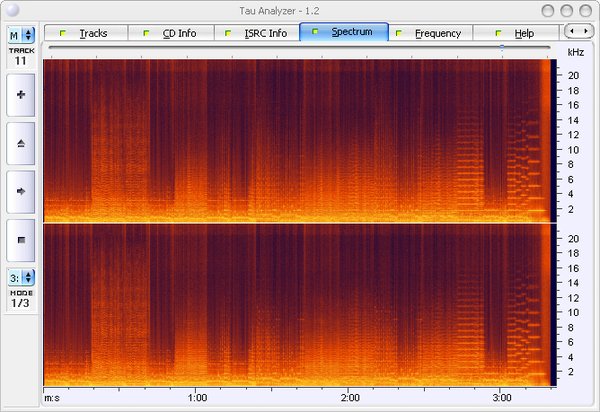Open the ISRC Info tab
The width and height of the screenshot is (600, 412).
(x=257, y=33)
